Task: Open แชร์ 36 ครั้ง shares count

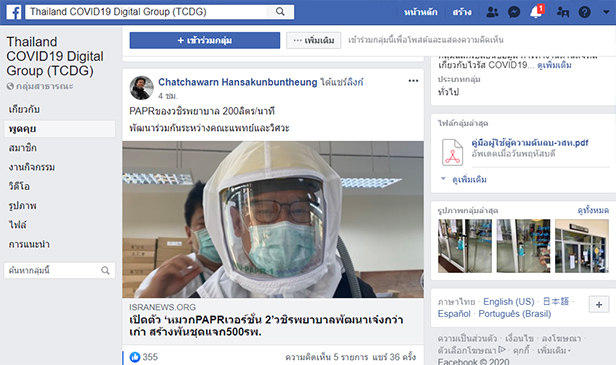Action: 394,357
